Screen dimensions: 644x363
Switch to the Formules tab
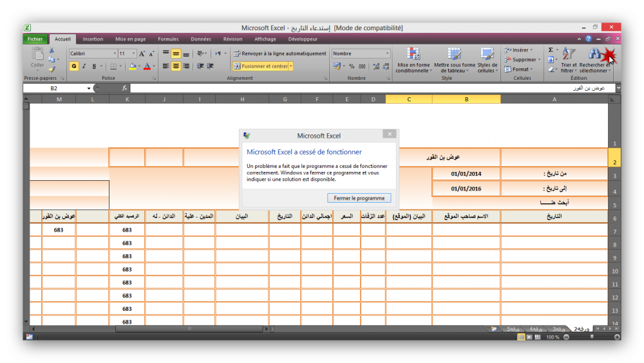pyautogui.click(x=168, y=39)
